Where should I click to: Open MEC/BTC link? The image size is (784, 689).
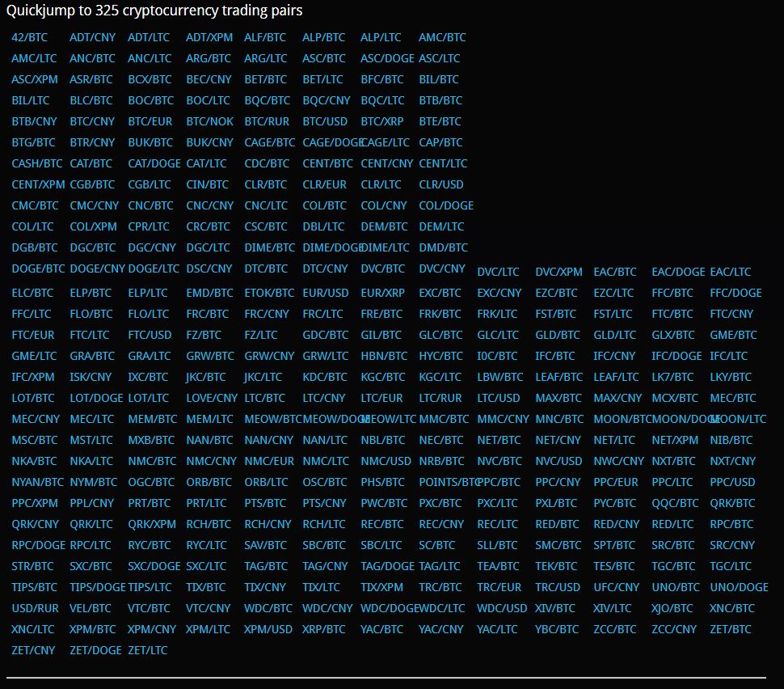click(x=732, y=399)
